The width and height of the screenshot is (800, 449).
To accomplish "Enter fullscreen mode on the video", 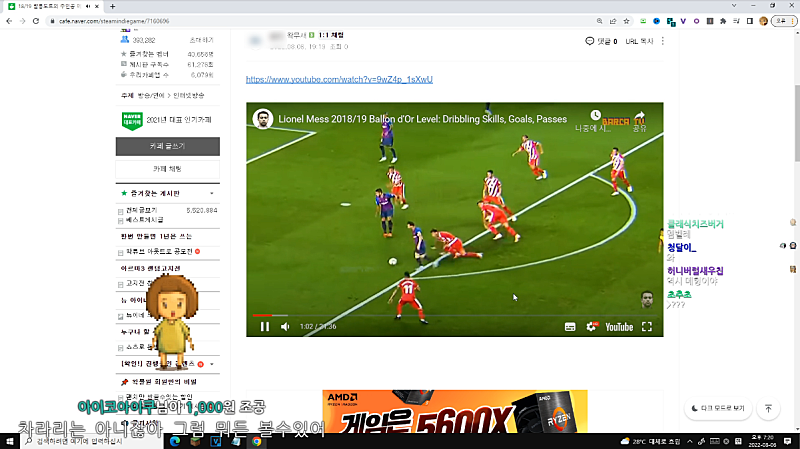I will pyautogui.click(x=646, y=327).
